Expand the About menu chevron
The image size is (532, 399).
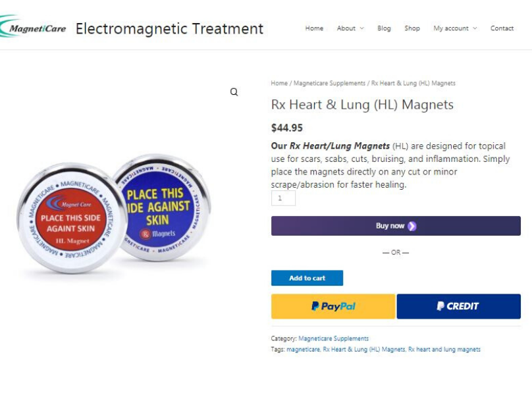[361, 28]
